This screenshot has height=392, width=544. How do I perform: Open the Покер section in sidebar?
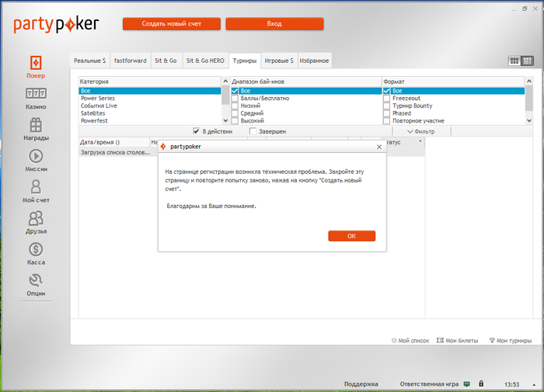coord(36,67)
